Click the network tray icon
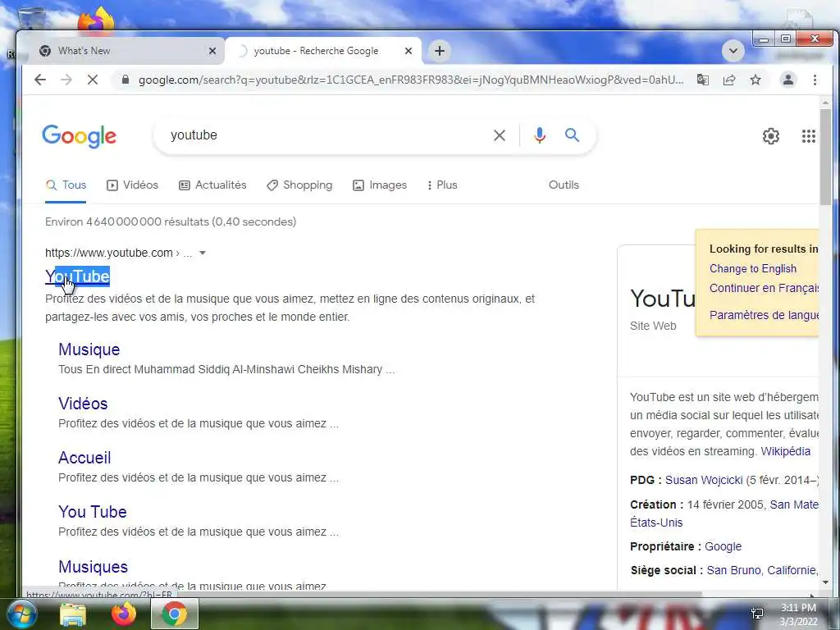This screenshot has height=630, width=840. tap(757, 614)
